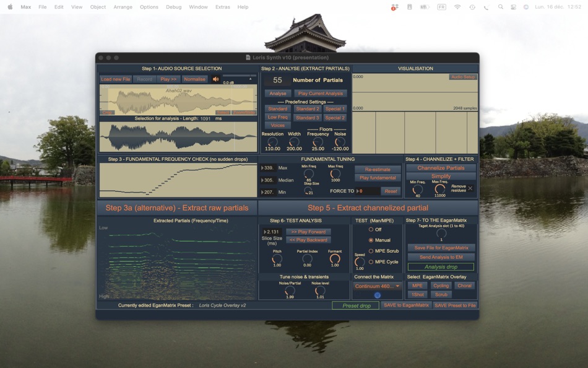Open the Debug menu

tap(174, 7)
